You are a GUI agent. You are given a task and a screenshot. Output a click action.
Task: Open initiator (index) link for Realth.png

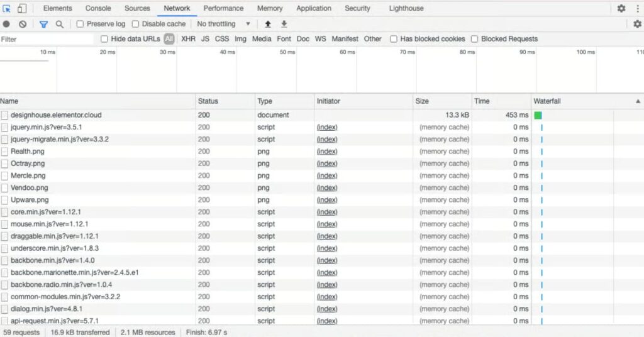(x=327, y=152)
